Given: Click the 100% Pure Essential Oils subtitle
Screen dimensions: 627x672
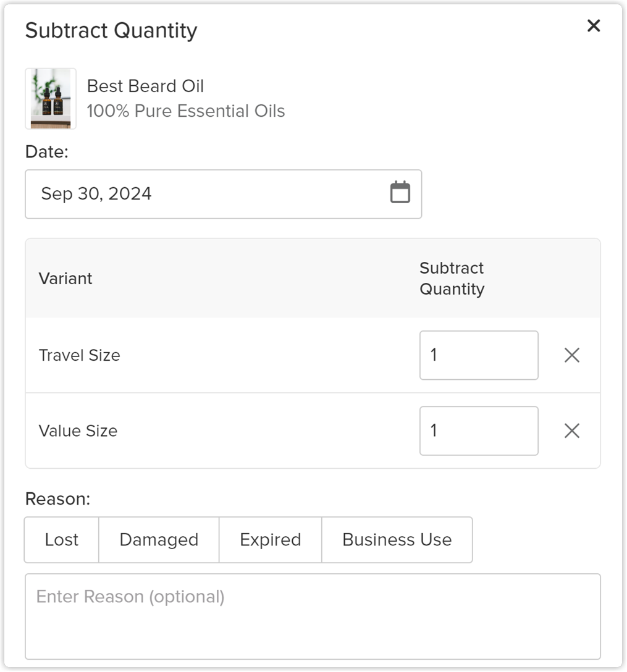Looking at the screenshot, I should (185, 111).
